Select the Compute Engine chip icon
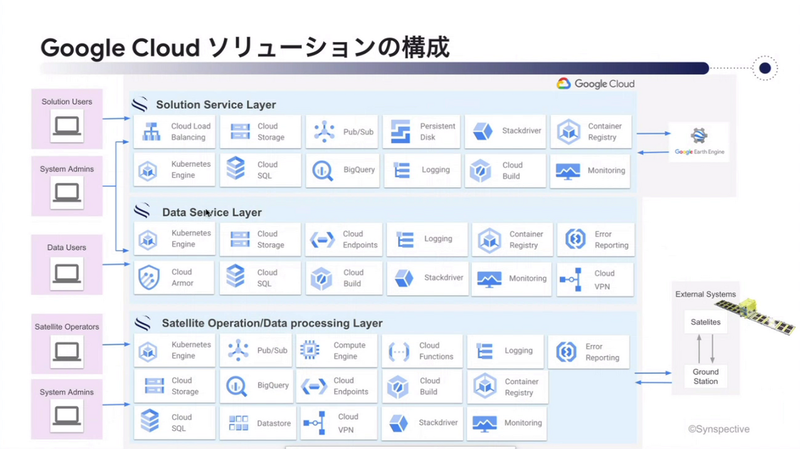 click(310, 350)
